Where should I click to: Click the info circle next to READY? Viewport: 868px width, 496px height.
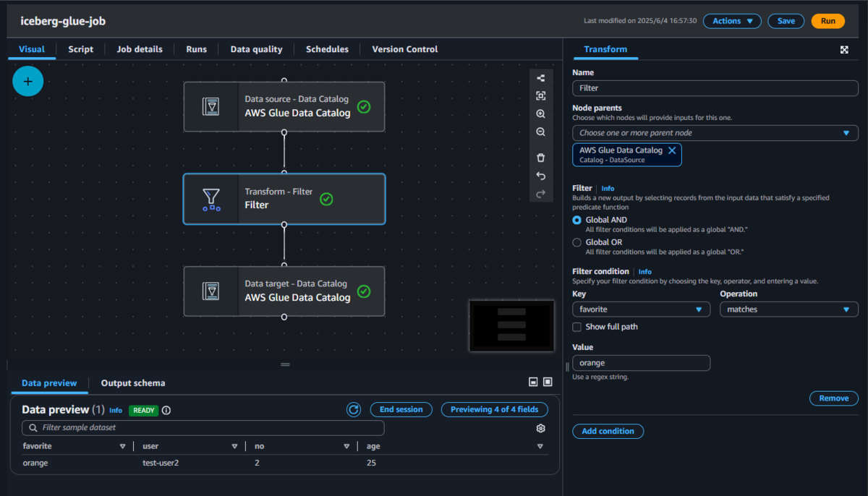(x=166, y=410)
